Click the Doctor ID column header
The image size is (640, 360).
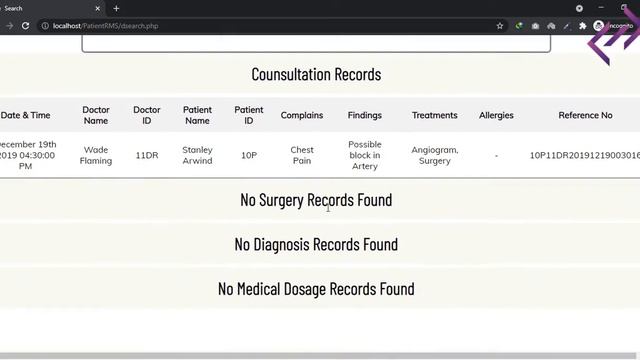coord(147,115)
